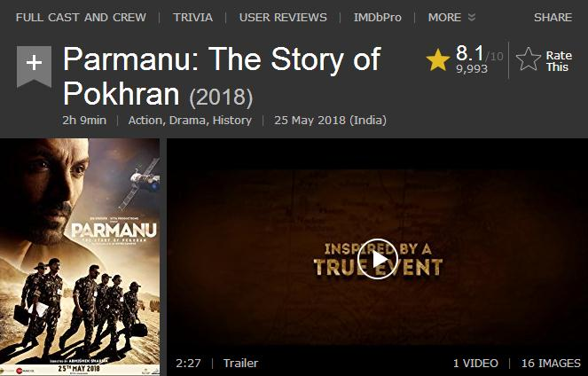Select the Drama genre link
Screen dimensions: 588x376
coord(187,121)
